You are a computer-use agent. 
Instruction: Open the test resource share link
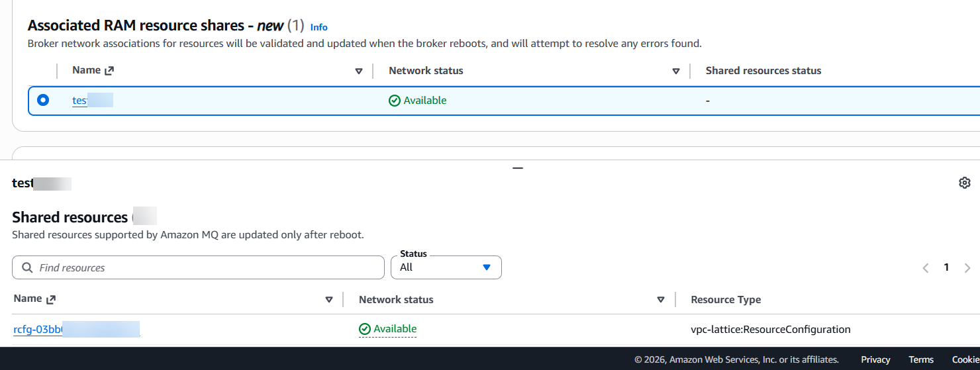[x=92, y=101]
